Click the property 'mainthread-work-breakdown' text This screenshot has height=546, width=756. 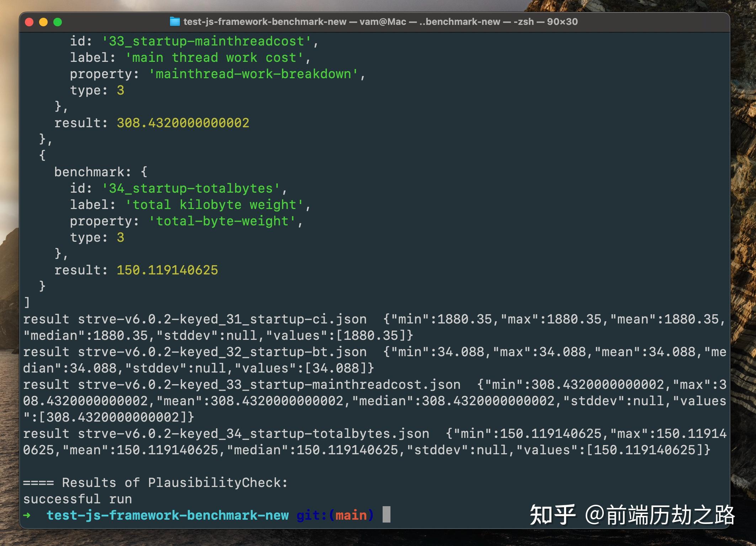tap(255, 74)
